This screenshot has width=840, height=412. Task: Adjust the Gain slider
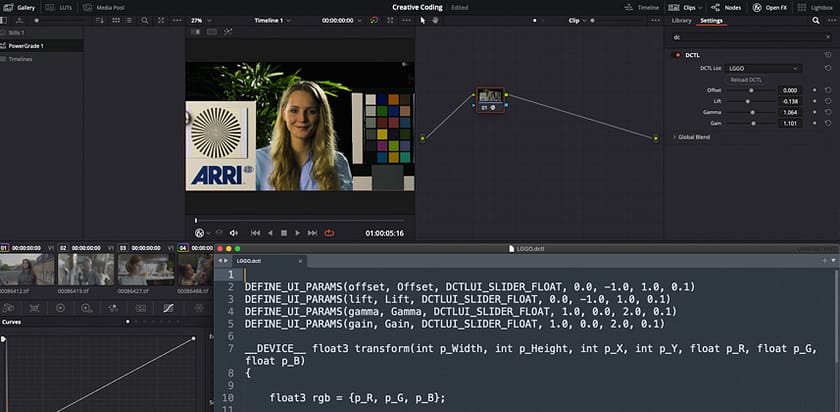point(753,123)
